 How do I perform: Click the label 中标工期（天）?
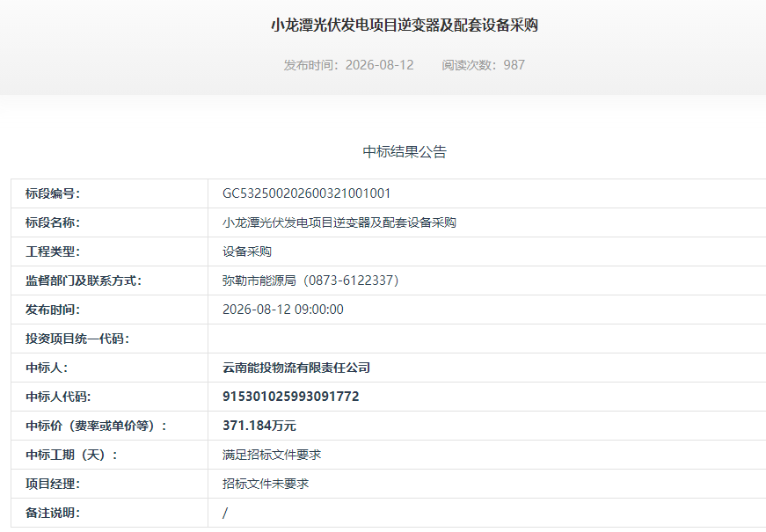click(x=71, y=455)
